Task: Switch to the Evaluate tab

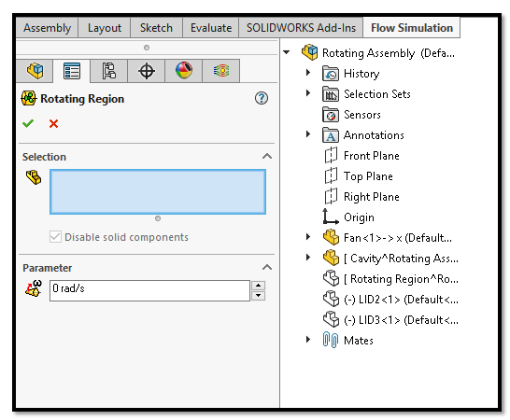Action: tap(211, 28)
